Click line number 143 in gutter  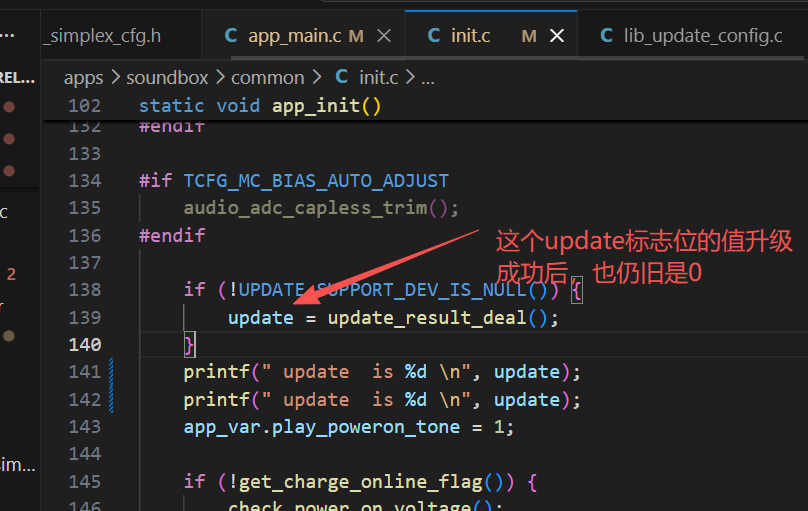point(85,427)
